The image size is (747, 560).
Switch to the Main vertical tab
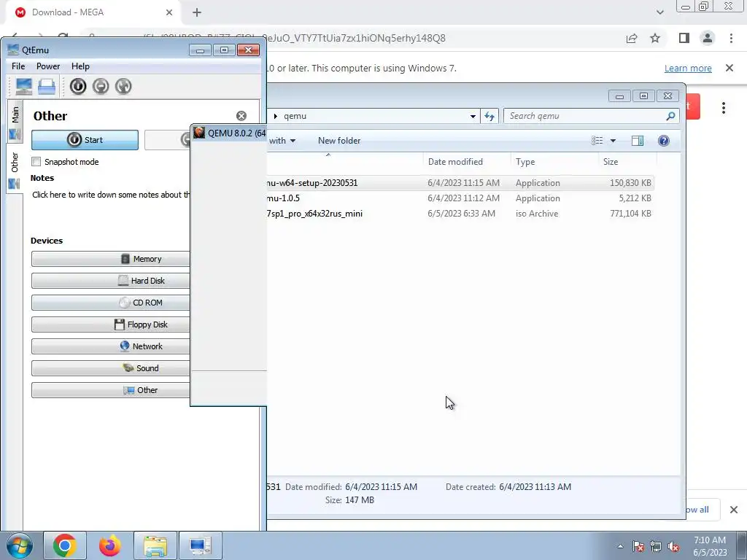(15, 121)
